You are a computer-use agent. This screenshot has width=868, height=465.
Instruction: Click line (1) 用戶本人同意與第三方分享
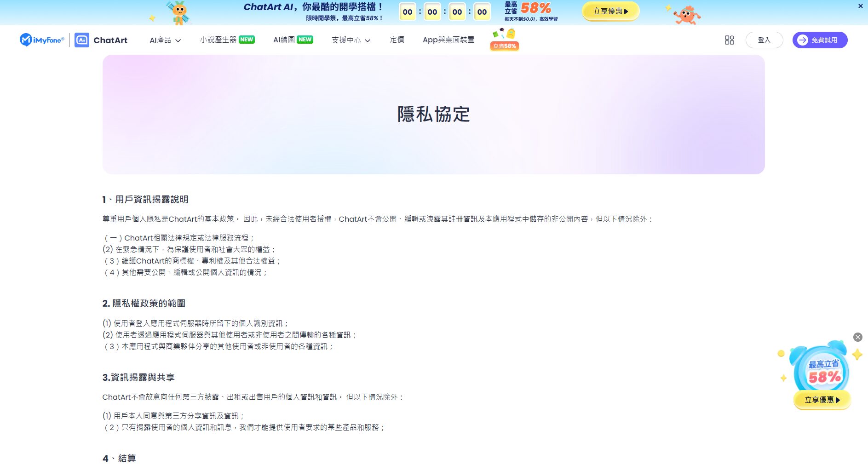[173, 416]
